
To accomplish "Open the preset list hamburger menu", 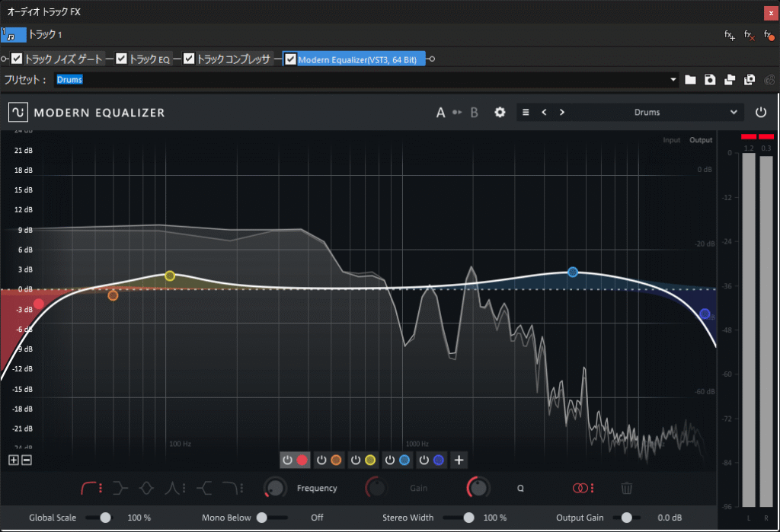I will (x=526, y=112).
